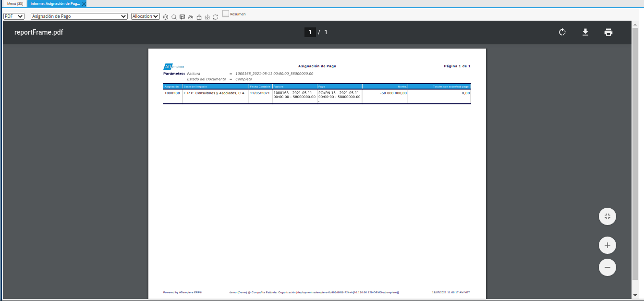Rotate the PDF page clockwise
644x301 pixels.
tap(562, 32)
